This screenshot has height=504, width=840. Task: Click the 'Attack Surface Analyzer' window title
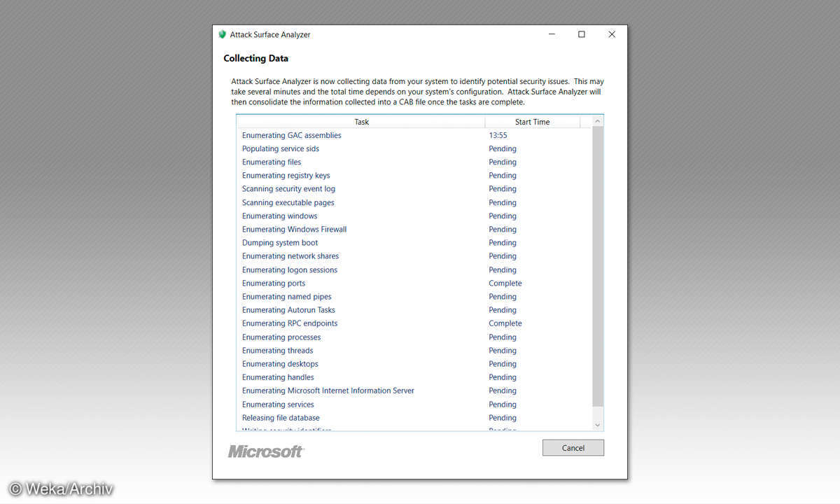tap(270, 34)
